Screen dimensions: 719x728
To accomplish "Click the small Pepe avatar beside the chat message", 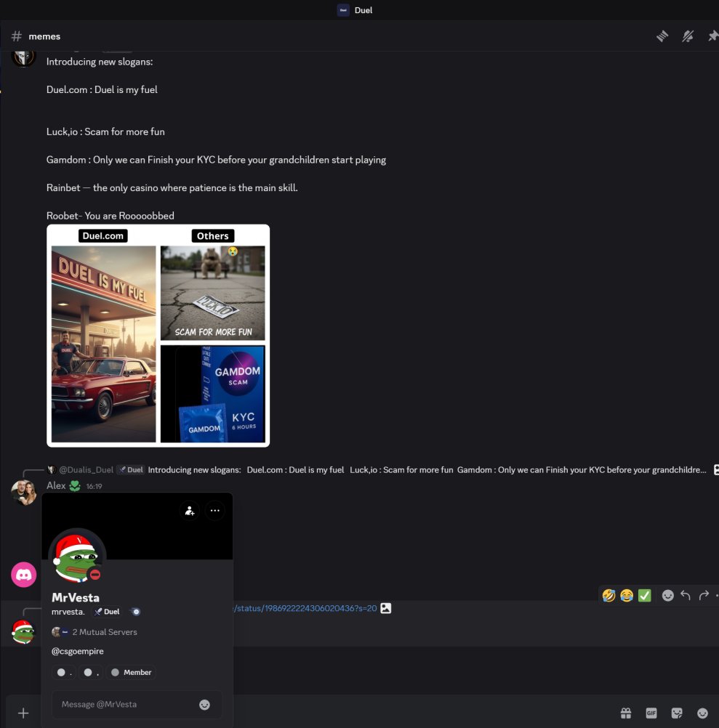I will [x=23, y=631].
